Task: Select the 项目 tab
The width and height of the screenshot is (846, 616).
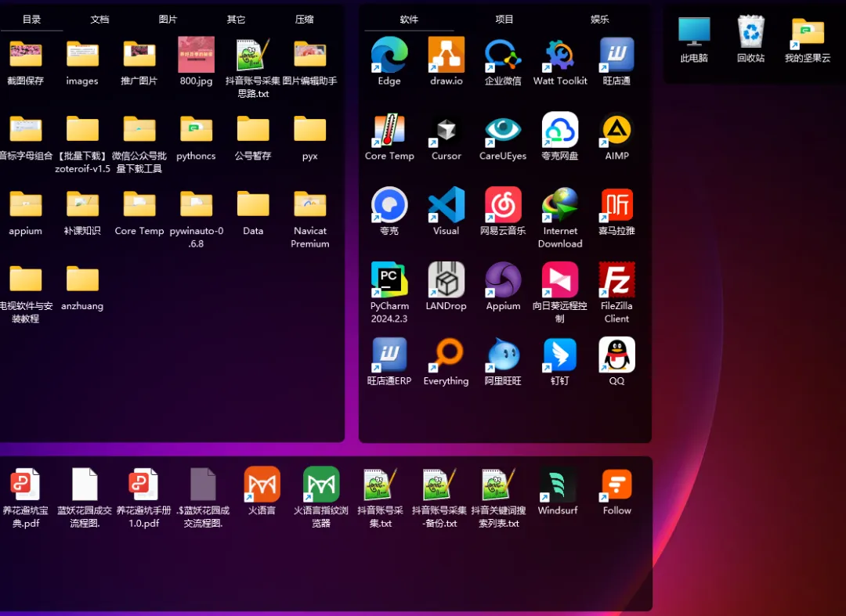Action: click(x=504, y=20)
